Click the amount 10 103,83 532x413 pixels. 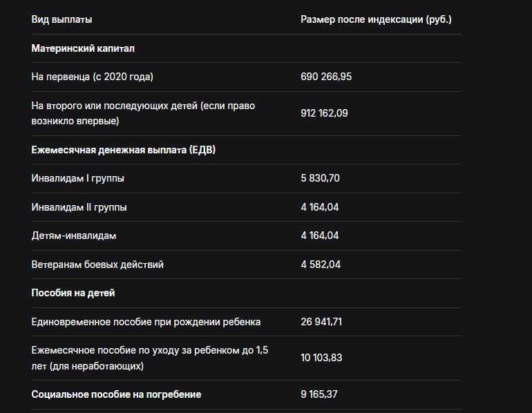coord(321,358)
